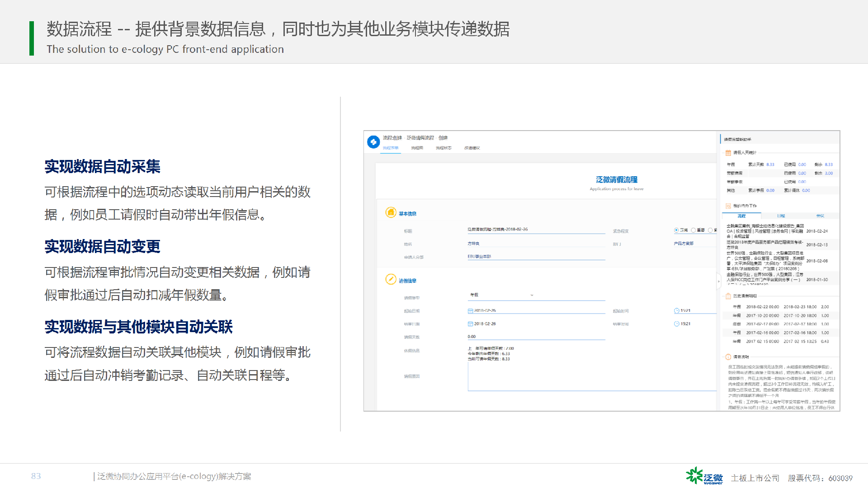Click heading 实现数据自动变更
868x488 pixels.
point(103,247)
